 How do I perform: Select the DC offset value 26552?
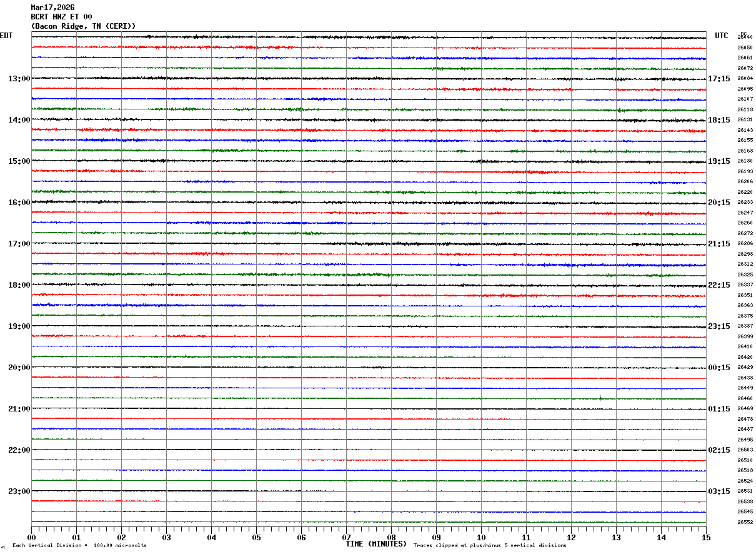[x=745, y=523]
